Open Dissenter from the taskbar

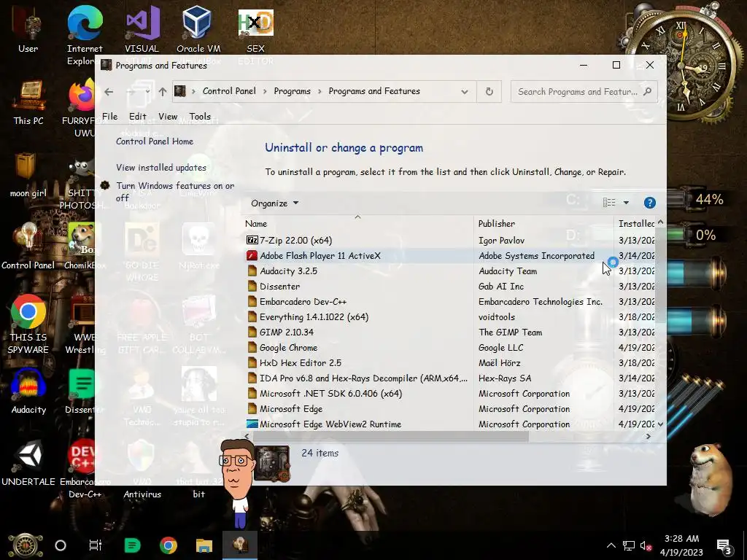(132, 545)
